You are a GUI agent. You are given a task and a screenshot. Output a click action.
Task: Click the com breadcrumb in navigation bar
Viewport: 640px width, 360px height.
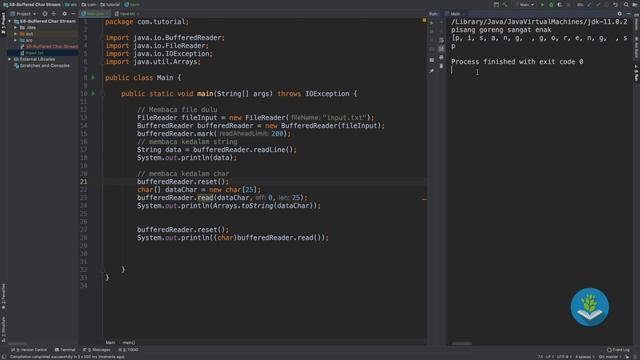pos(89,4)
